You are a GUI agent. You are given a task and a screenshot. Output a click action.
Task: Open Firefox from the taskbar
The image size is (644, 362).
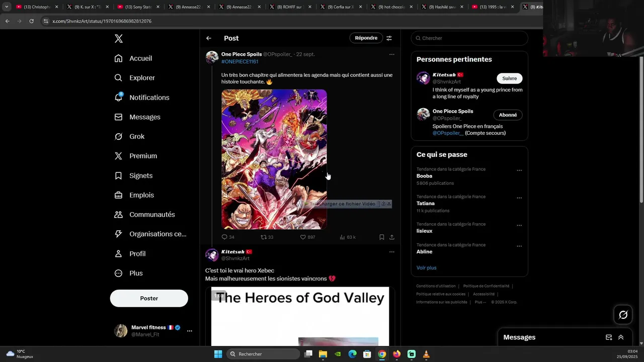coord(396,354)
